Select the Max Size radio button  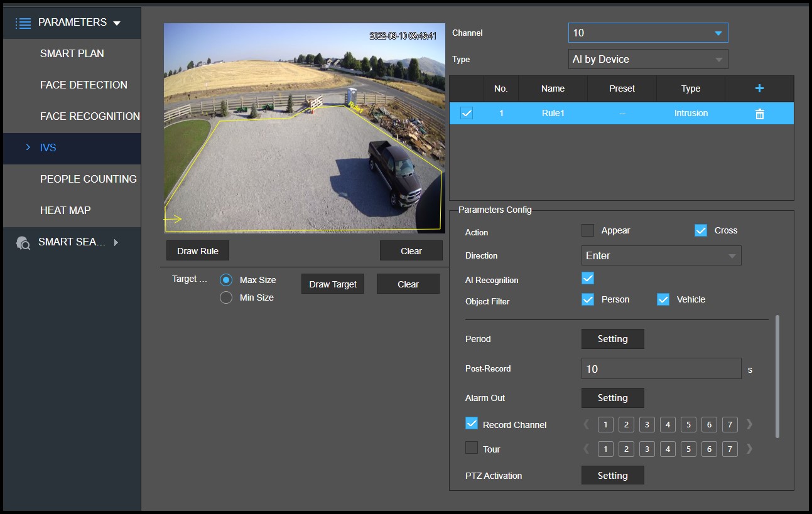(226, 280)
